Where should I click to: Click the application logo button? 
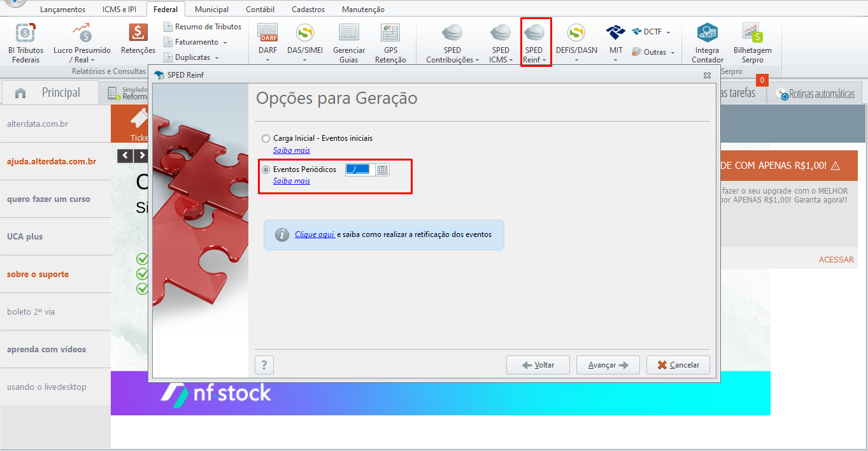tap(16, 2)
